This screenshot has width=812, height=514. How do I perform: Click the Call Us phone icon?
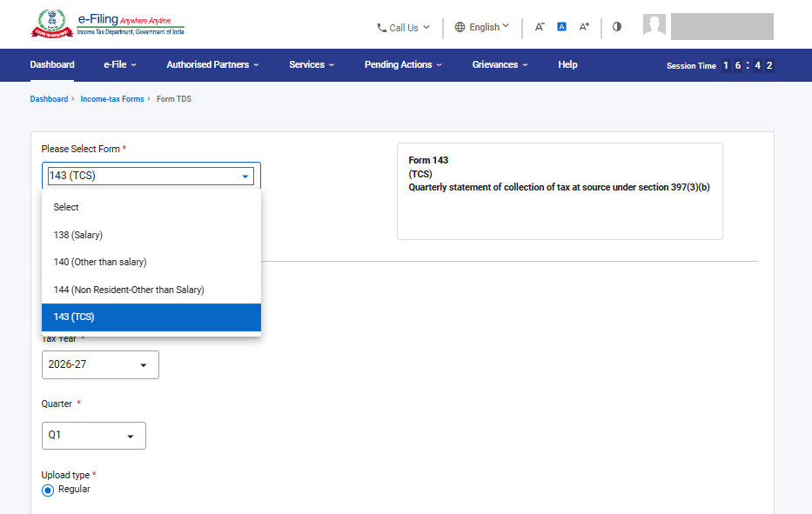(381, 28)
